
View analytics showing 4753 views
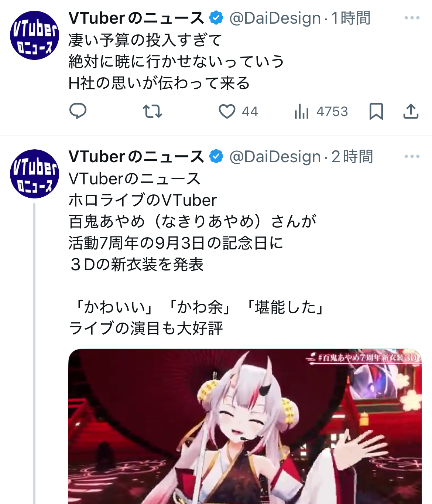point(321,111)
